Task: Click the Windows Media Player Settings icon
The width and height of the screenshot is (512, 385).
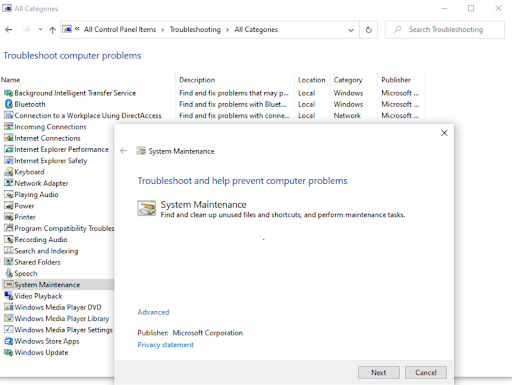Action: tap(8, 330)
